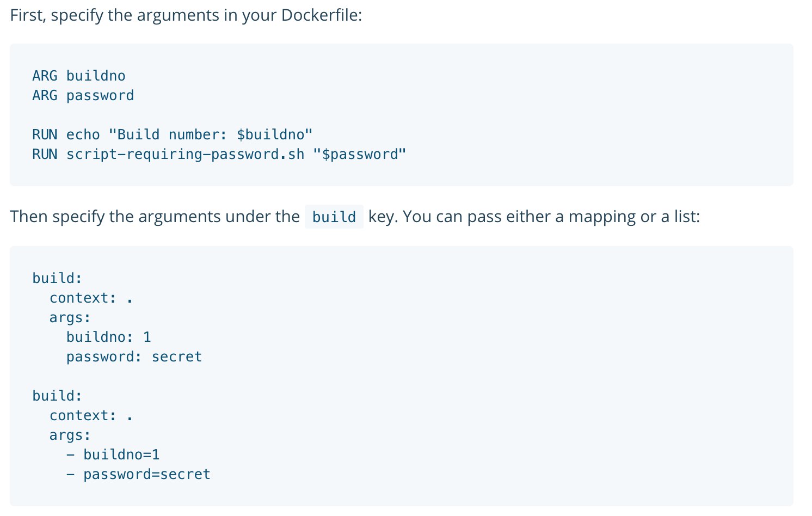Click "script-requiring-password.sh" in the Dockerfile block
Screen dimensions: 812x516
(x=185, y=154)
